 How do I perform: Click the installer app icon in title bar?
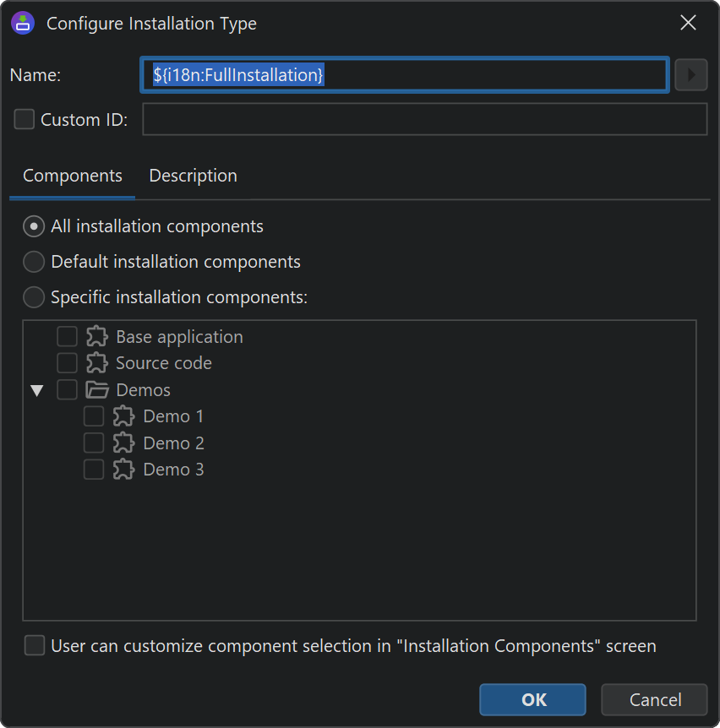pyautogui.click(x=23, y=23)
